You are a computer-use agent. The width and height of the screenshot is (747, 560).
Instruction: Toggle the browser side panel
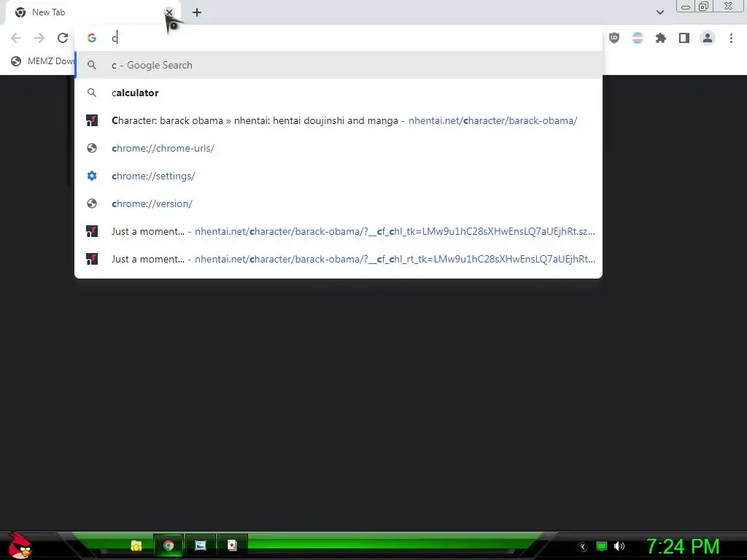(684, 38)
